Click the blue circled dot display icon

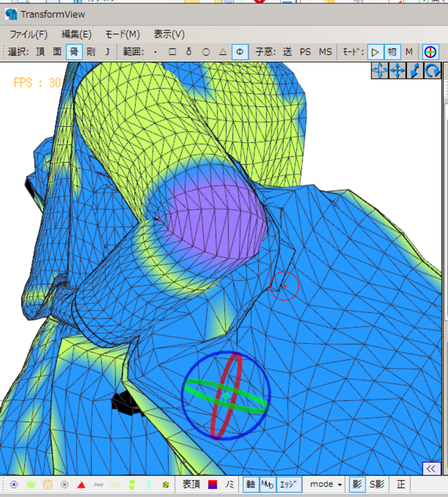[14, 485]
